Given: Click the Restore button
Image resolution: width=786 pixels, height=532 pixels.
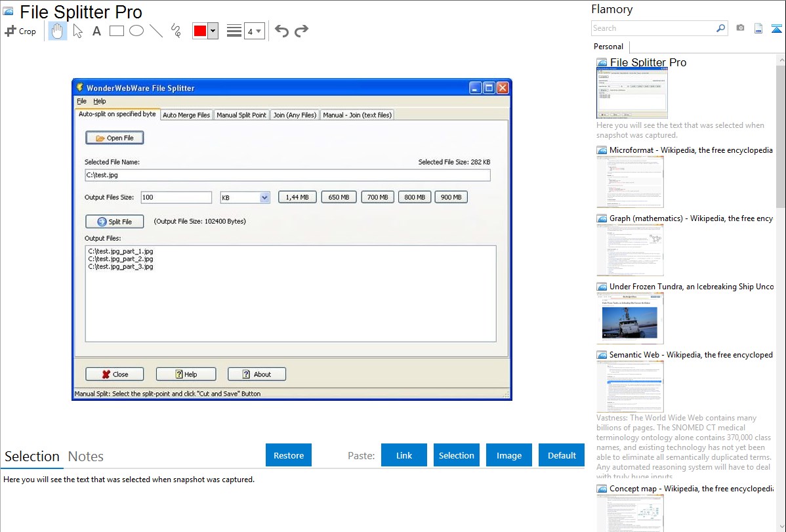Looking at the screenshot, I should (x=289, y=455).
